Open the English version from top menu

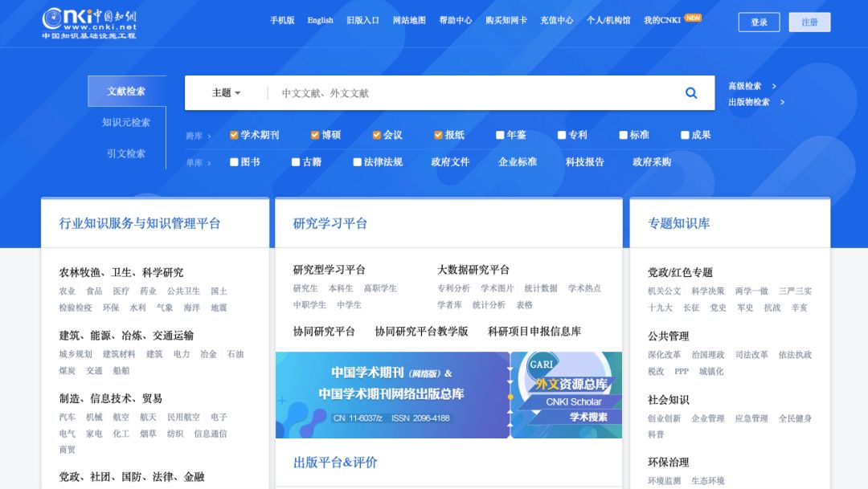[x=320, y=20]
